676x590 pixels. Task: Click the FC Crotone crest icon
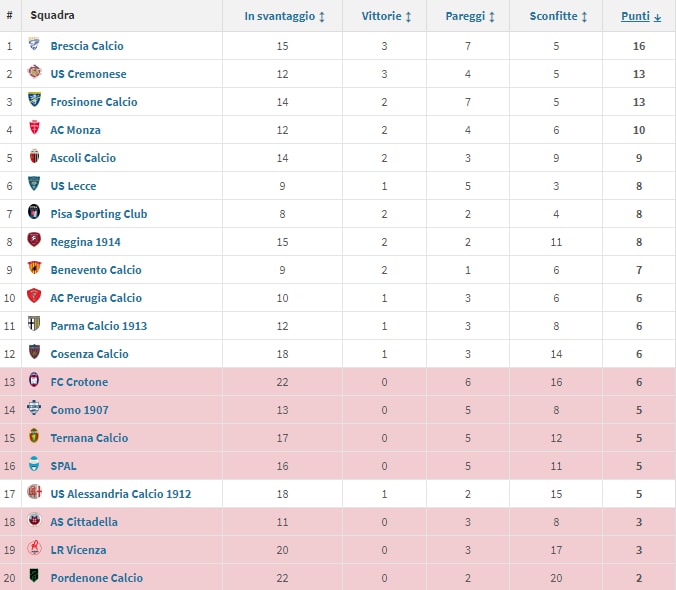pyautogui.click(x=35, y=382)
